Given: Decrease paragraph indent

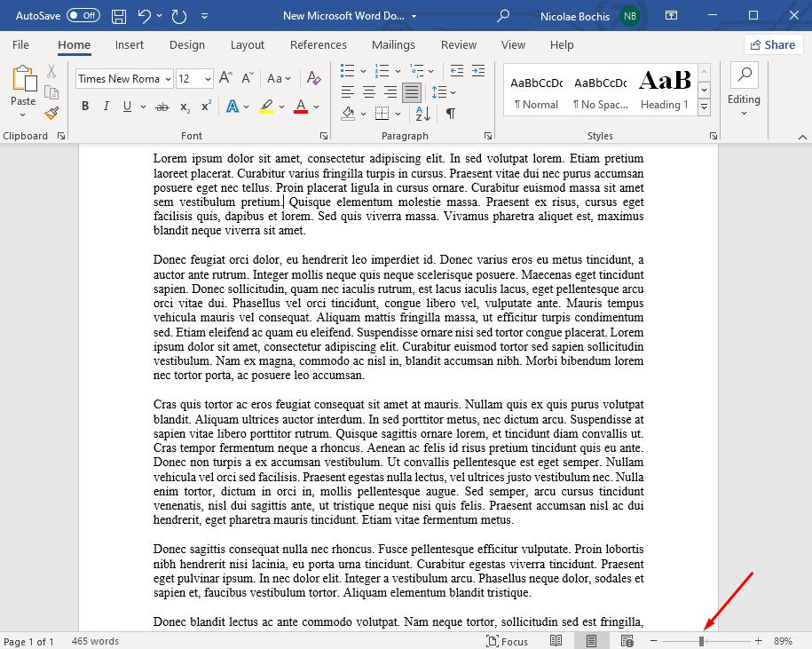Looking at the screenshot, I should pos(457,70).
